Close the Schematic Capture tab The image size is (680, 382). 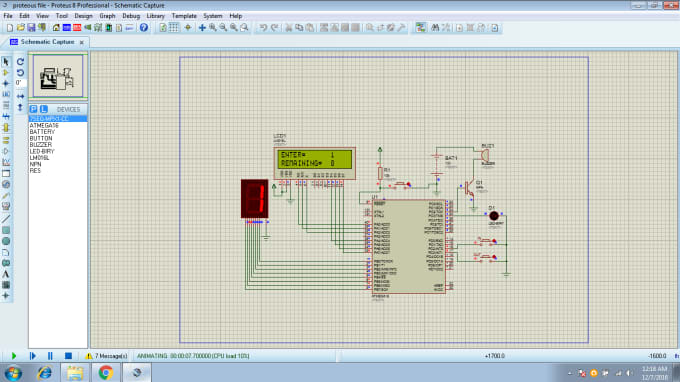click(82, 42)
